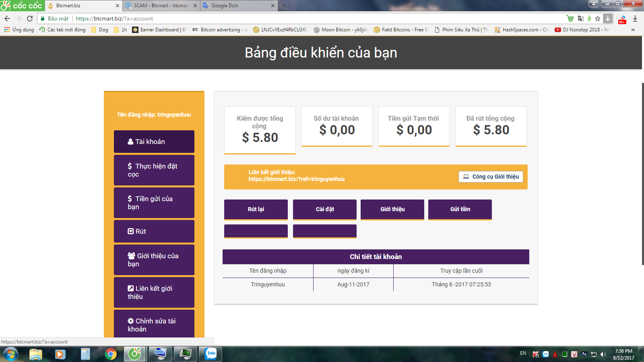Open Liên kết giới thiệu sidebar item
This screenshot has width=644, height=362.
154,292
